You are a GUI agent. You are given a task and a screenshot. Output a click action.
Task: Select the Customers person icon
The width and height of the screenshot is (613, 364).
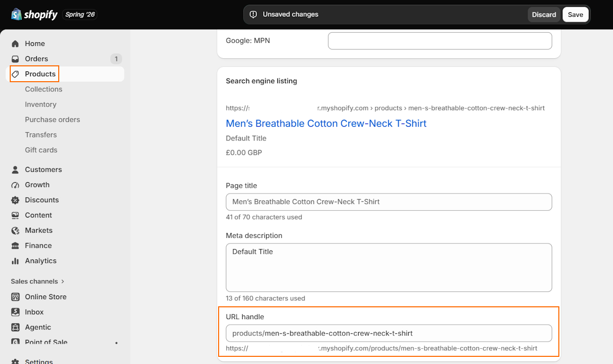15,170
